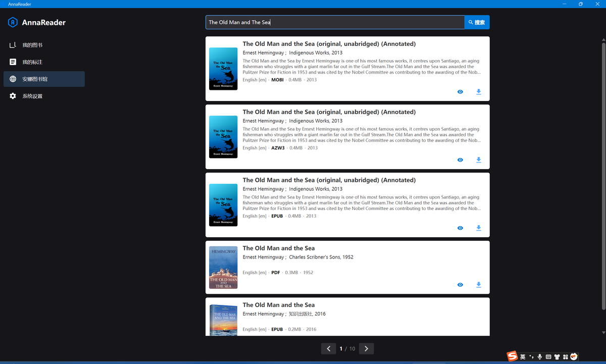Click the page number 1 / 10 indicator
This screenshot has width=606, height=364.
coord(347,349)
